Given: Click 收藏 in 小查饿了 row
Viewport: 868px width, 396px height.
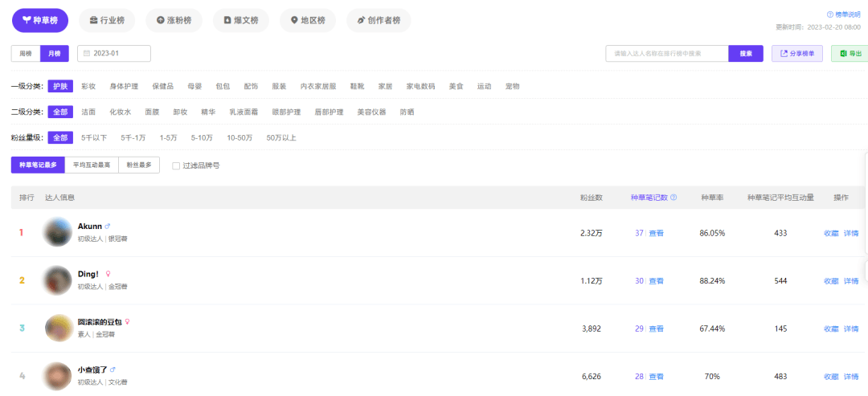Looking at the screenshot, I should (x=832, y=377).
